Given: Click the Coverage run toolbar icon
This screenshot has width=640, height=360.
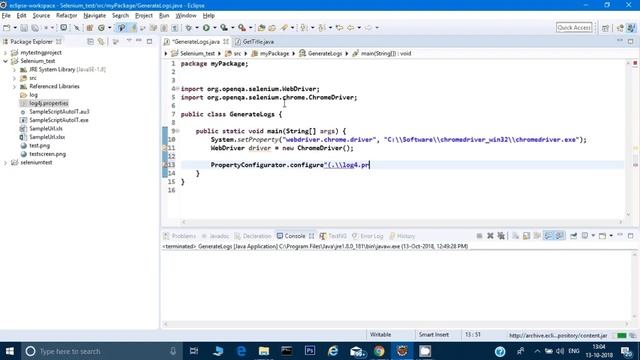Looking at the screenshot, I should click(224, 28).
